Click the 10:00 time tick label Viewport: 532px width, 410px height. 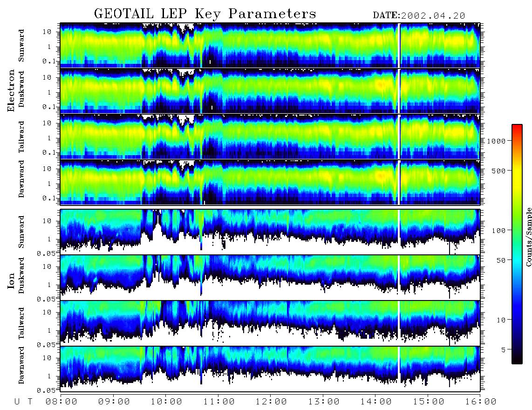[166, 402]
